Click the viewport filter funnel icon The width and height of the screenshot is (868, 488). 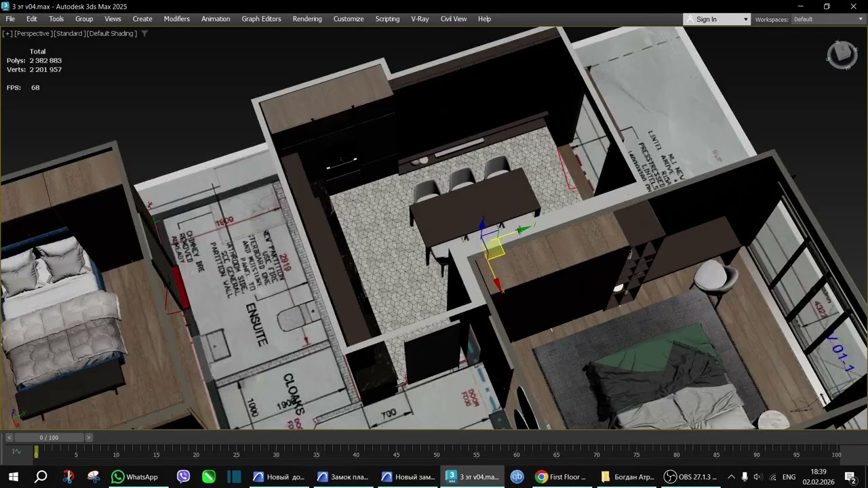(x=144, y=33)
